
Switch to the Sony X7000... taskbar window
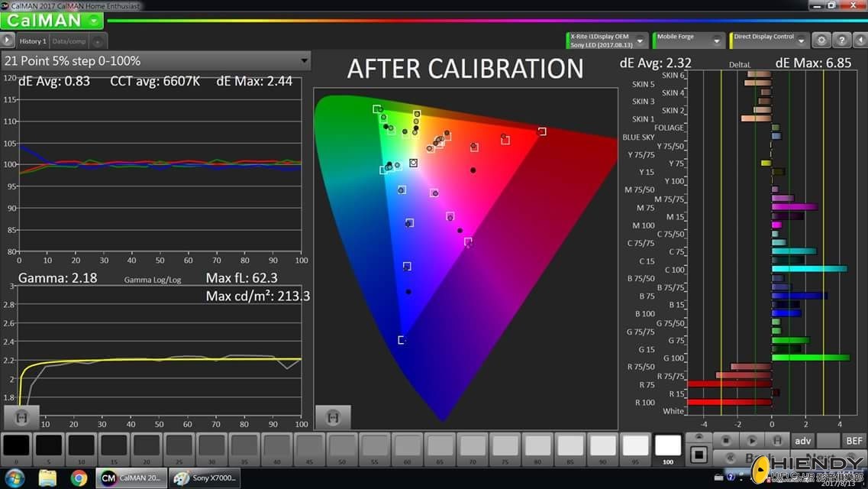tap(205, 478)
